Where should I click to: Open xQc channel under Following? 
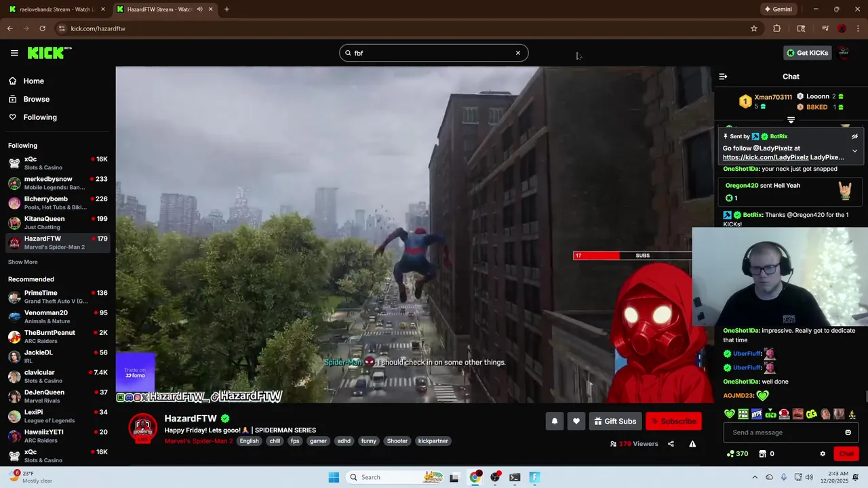(58, 163)
